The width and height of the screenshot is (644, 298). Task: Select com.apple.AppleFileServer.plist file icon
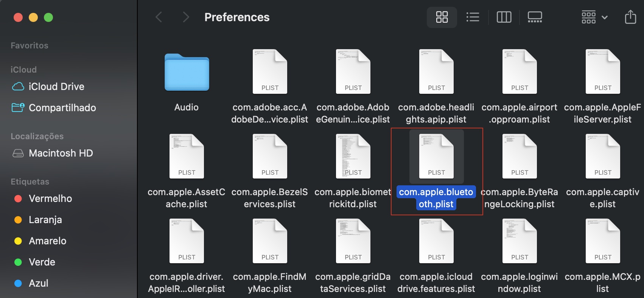click(x=603, y=71)
